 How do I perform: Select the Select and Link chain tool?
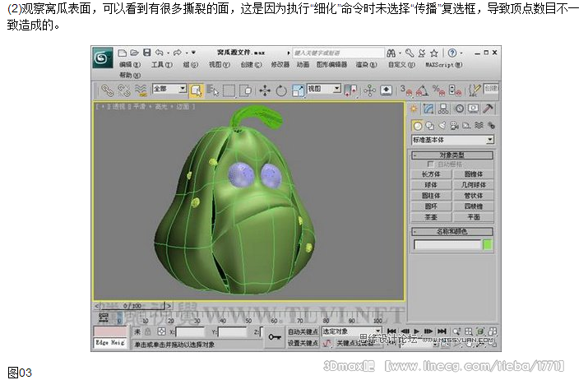pos(107,90)
